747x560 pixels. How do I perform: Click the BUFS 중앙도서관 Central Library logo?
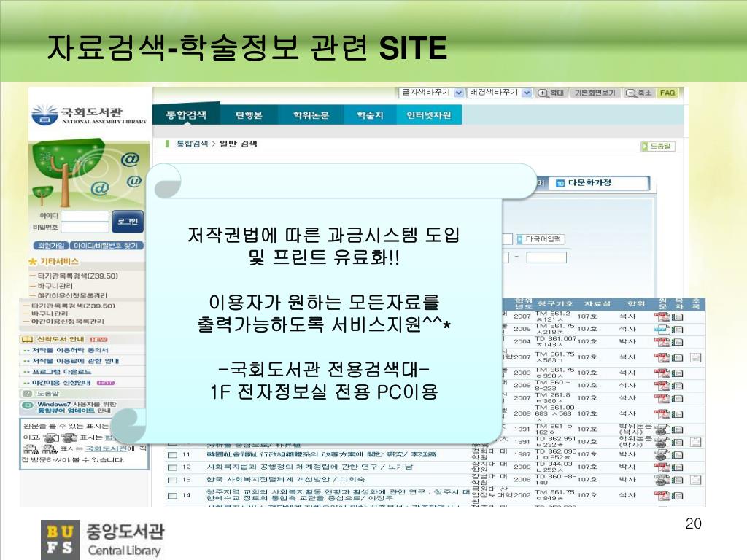[102, 539]
